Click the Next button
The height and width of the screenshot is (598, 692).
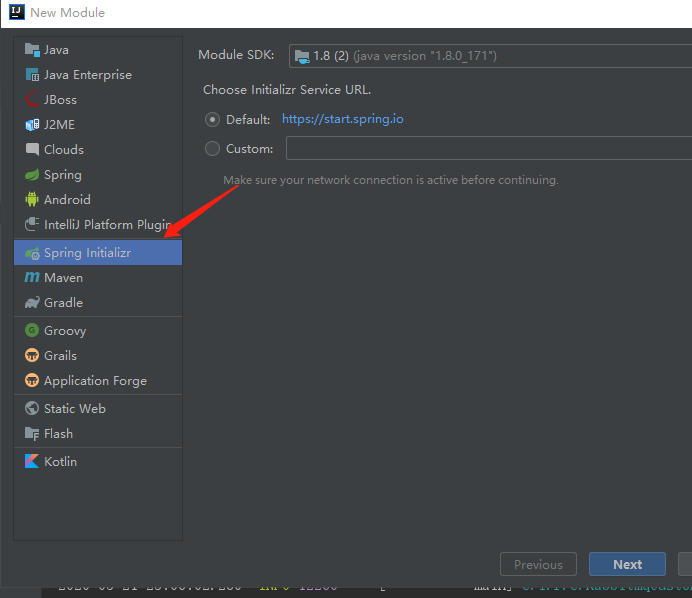point(627,564)
